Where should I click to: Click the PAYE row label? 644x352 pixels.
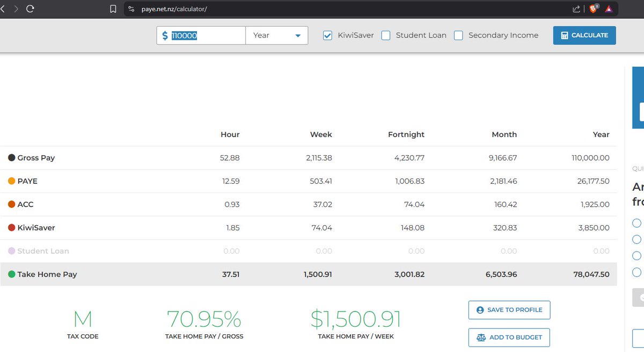click(27, 181)
